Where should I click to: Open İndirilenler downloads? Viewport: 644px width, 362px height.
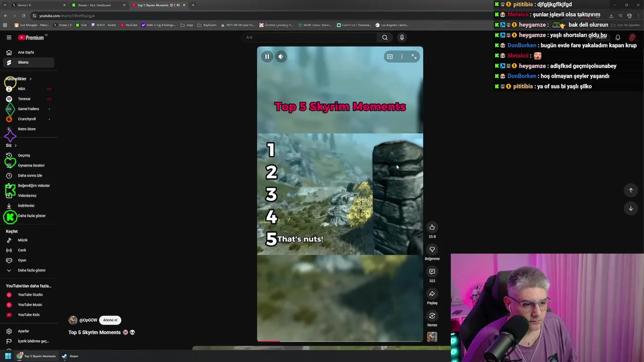coord(29,206)
